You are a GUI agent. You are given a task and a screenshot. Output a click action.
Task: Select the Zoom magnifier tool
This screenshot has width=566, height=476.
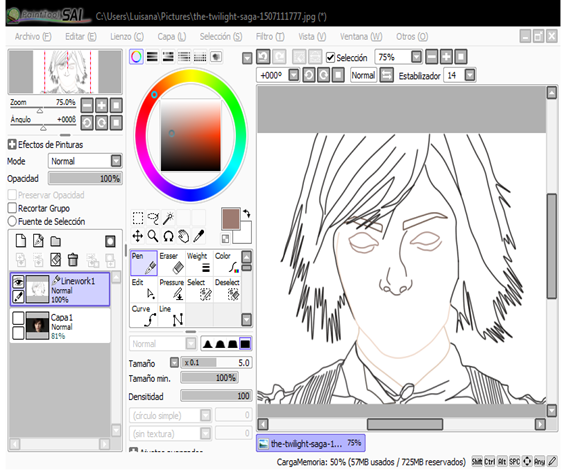153,236
